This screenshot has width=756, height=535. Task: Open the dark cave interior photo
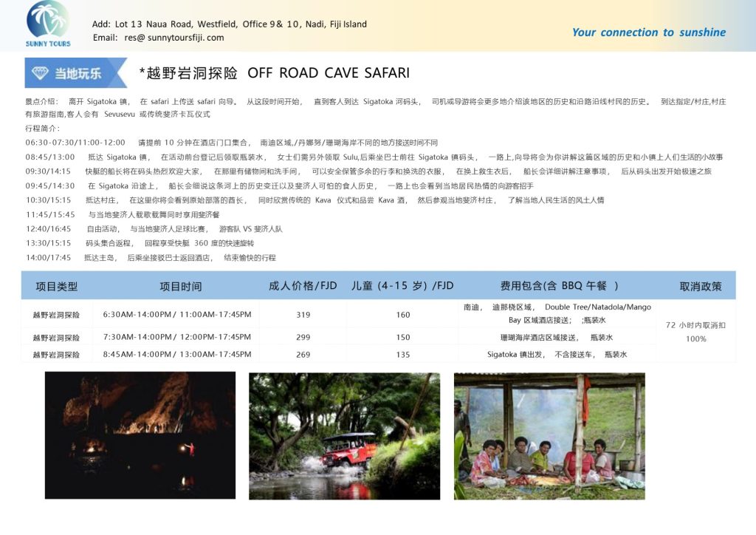pyautogui.click(x=140, y=435)
